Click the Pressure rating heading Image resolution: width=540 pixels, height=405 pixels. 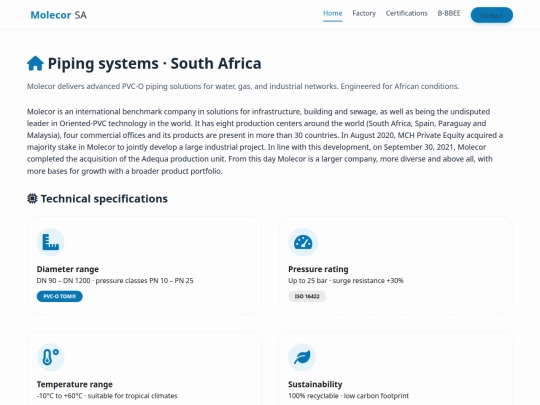pos(318,269)
